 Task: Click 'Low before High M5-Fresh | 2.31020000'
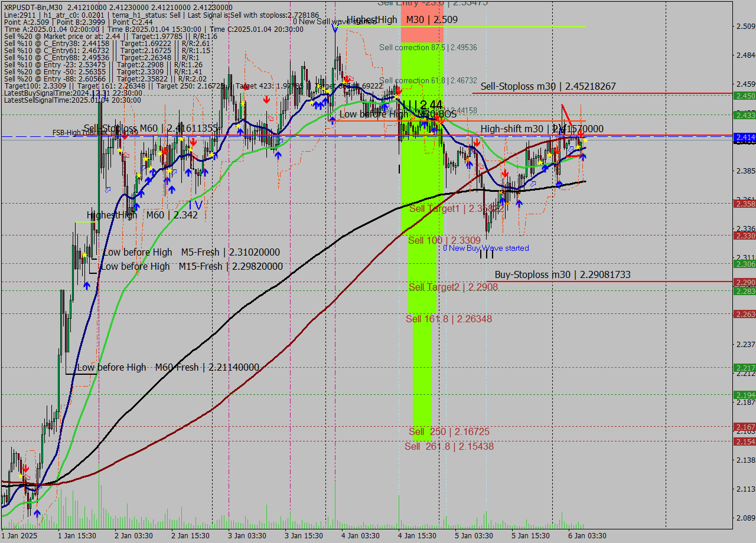[191, 252]
